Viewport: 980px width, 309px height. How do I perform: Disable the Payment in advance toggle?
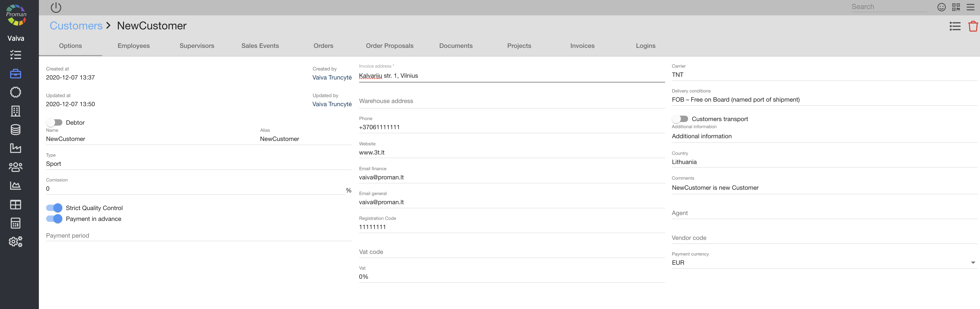54,219
